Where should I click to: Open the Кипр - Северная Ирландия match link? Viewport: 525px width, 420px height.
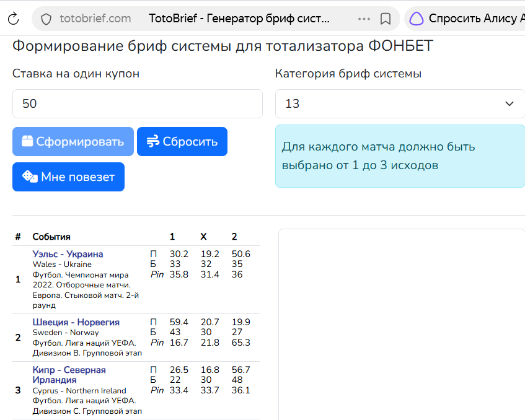click(x=69, y=375)
